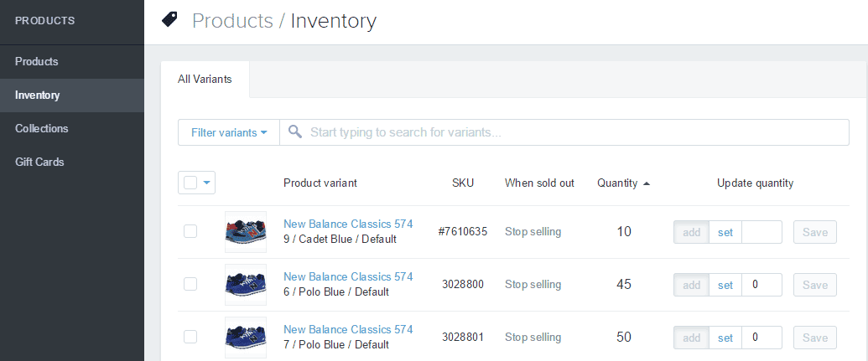Select set mode for SKU 3028801
The width and height of the screenshot is (868, 361).
point(725,338)
